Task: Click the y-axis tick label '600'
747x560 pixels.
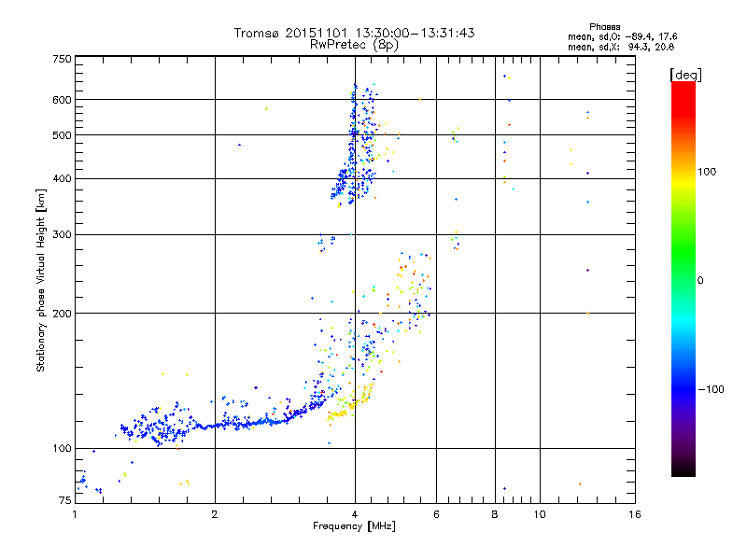Action: [62, 100]
